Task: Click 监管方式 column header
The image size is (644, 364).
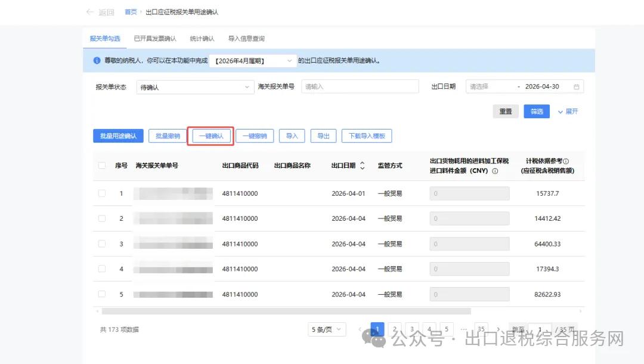Action: (390, 165)
